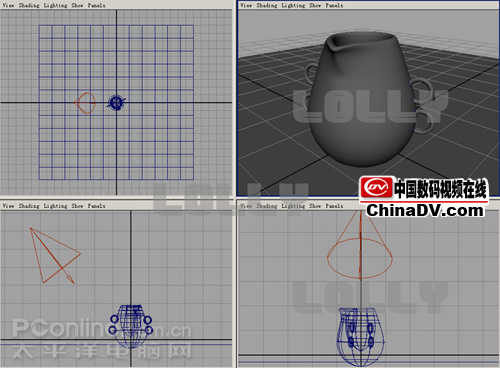Open Shading menu in top view panel
The height and width of the screenshot is (368, 500).
point(29,5)
